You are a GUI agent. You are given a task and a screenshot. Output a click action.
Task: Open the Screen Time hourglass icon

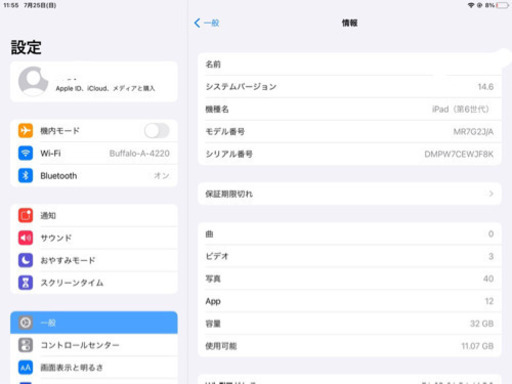coord(26,283)
